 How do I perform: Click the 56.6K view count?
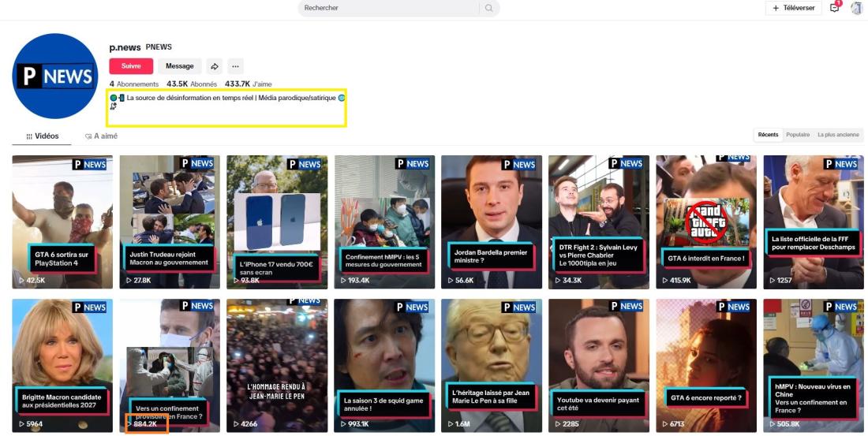(461, 280)
